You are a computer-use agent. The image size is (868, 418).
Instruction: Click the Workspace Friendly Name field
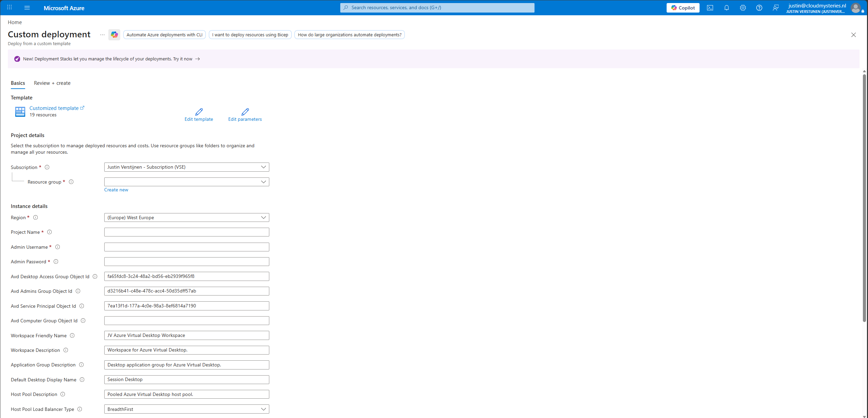(x=187, y=335)
